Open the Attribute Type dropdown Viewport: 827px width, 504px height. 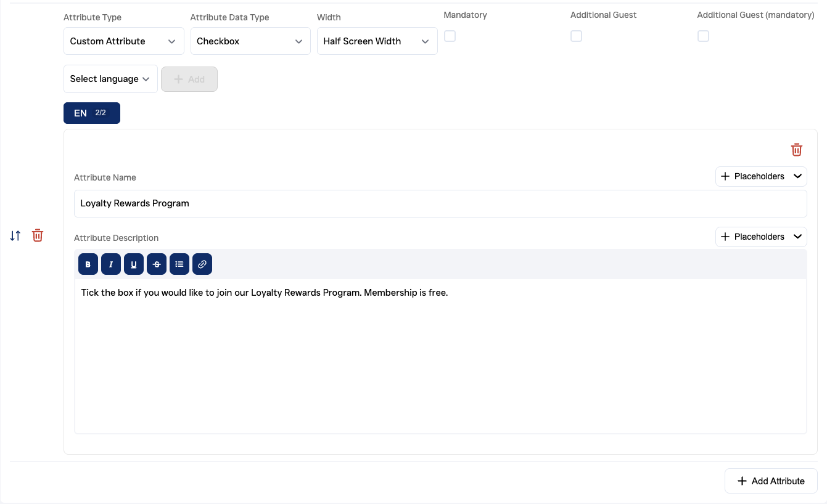[123, 41]
